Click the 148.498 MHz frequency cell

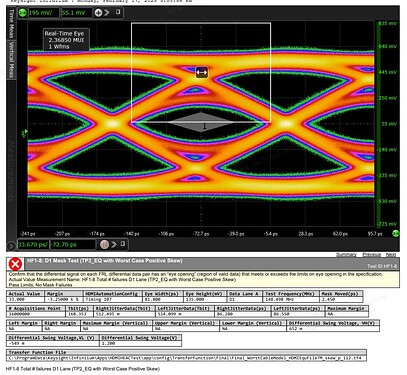pos(290,299)
